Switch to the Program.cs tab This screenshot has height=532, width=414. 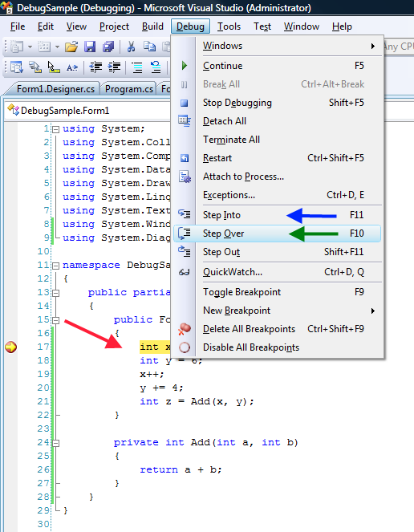pyautogui.click(x=129, y=89)
